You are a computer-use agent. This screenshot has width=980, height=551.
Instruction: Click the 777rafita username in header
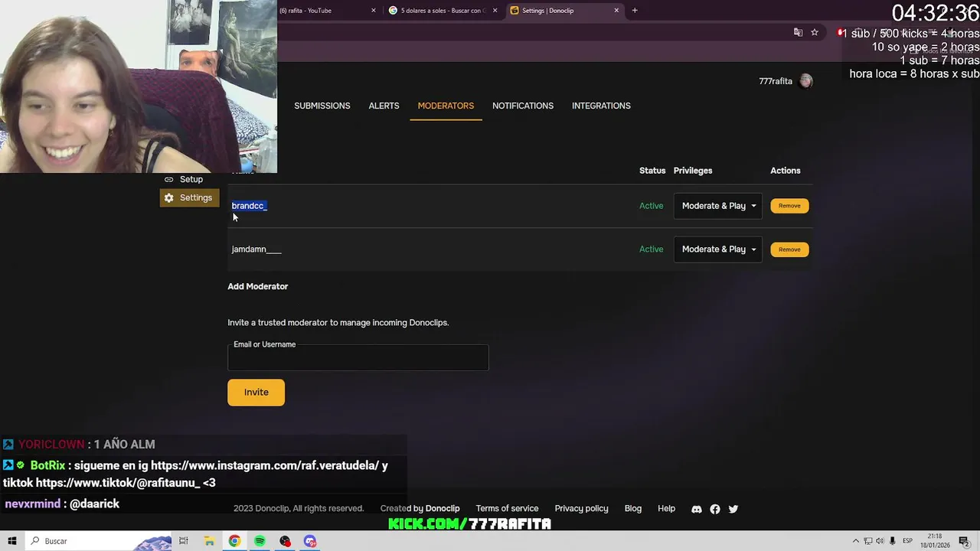click(776, 81)
